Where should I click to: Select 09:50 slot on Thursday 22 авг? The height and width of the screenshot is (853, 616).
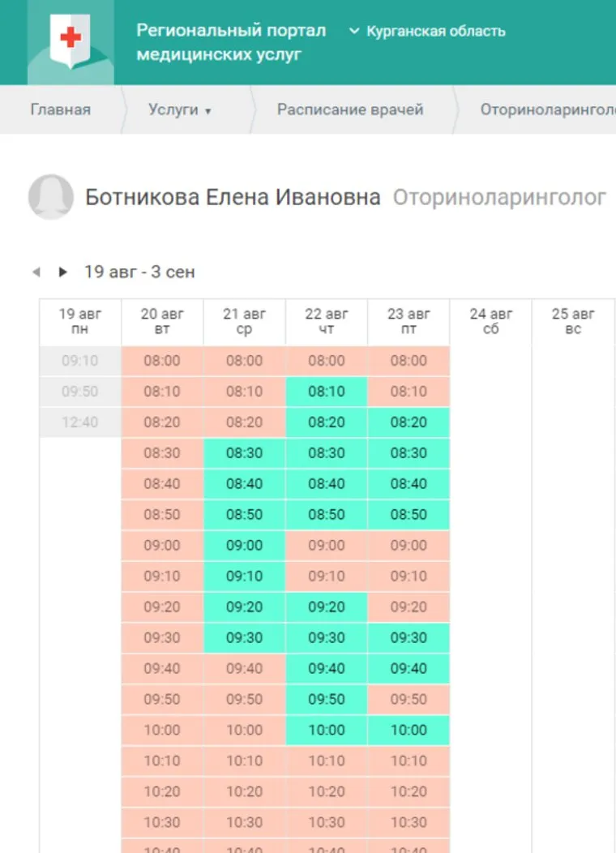327,700
